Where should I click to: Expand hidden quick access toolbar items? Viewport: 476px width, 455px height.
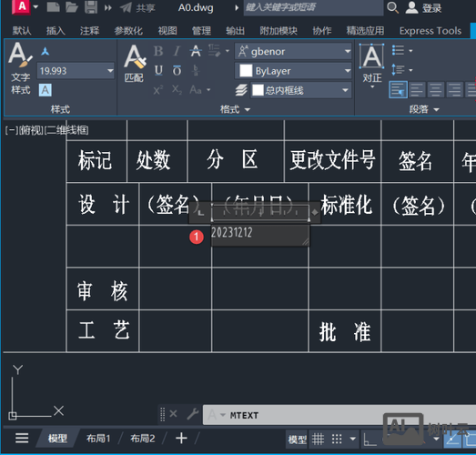[x=107, y=7]
